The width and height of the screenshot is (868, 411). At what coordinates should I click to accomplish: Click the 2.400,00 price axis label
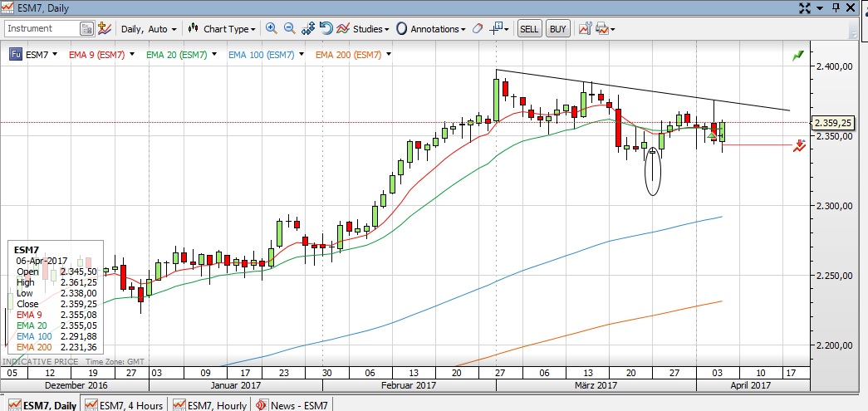pos(834,66)
